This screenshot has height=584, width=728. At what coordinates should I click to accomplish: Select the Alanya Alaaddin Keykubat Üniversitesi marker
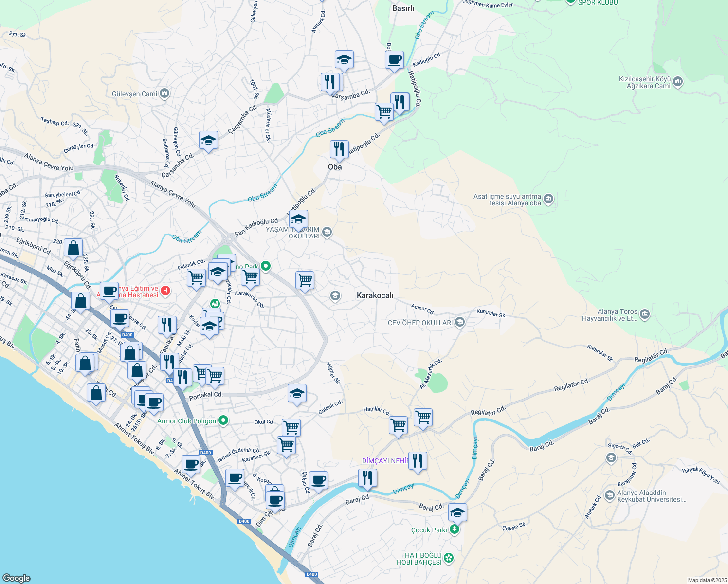(609, 495)
